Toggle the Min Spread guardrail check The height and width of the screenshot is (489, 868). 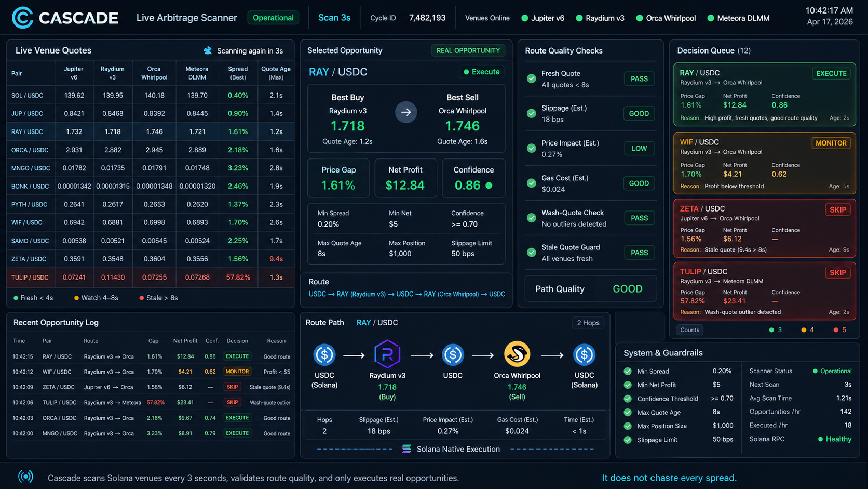628,371
